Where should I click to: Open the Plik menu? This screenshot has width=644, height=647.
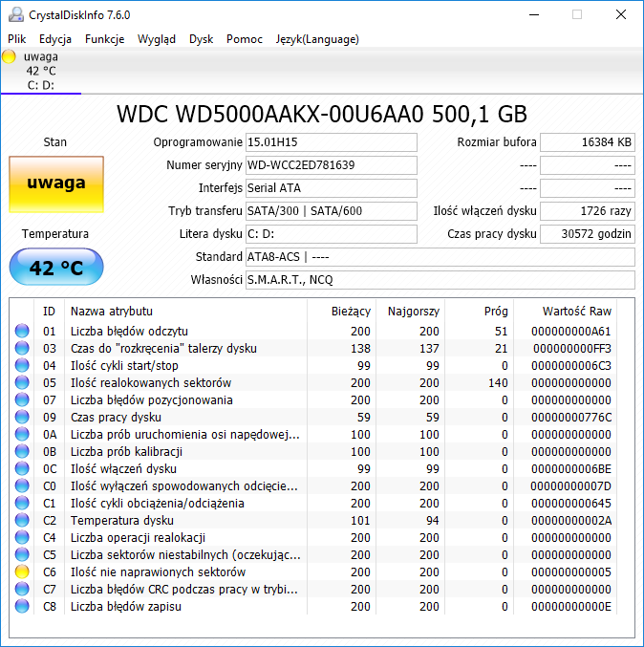[x=17, y=39]
